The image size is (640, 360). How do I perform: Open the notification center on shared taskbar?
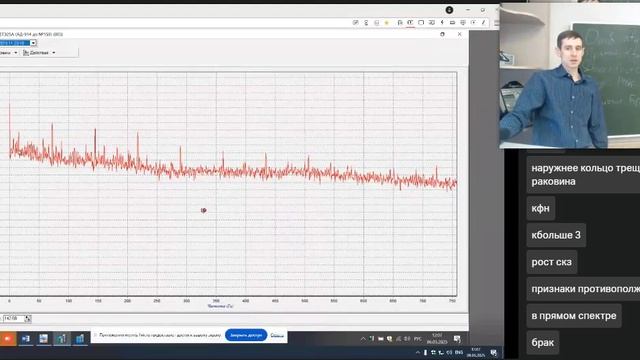click(457, 339)
